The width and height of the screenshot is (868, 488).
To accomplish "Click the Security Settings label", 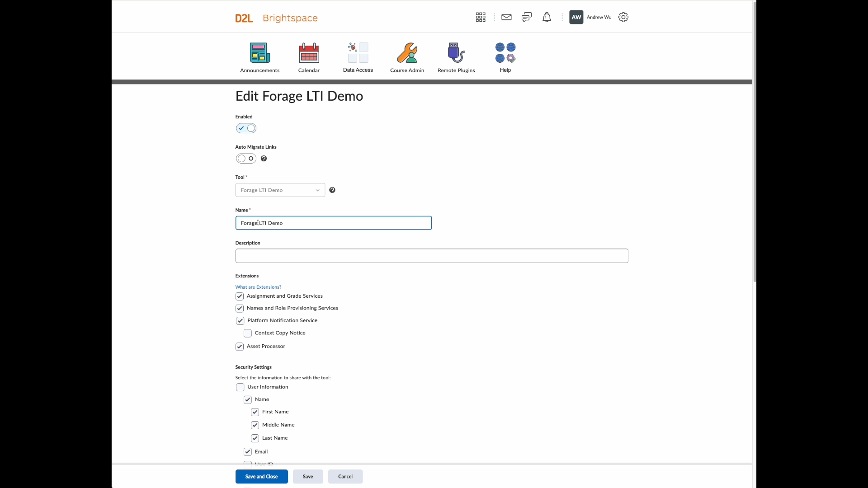I will tap(253, 367).
